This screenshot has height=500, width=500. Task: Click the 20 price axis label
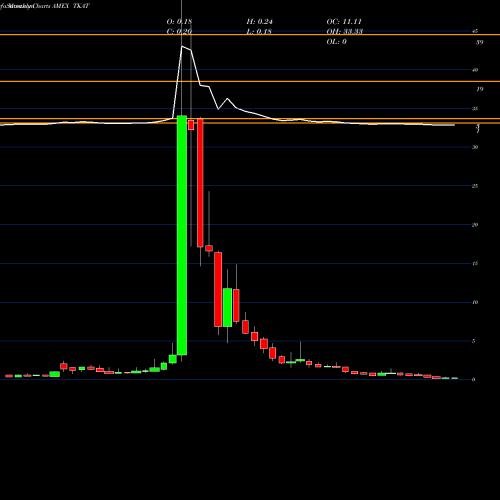pyautogui.click(x=475, y=225)
